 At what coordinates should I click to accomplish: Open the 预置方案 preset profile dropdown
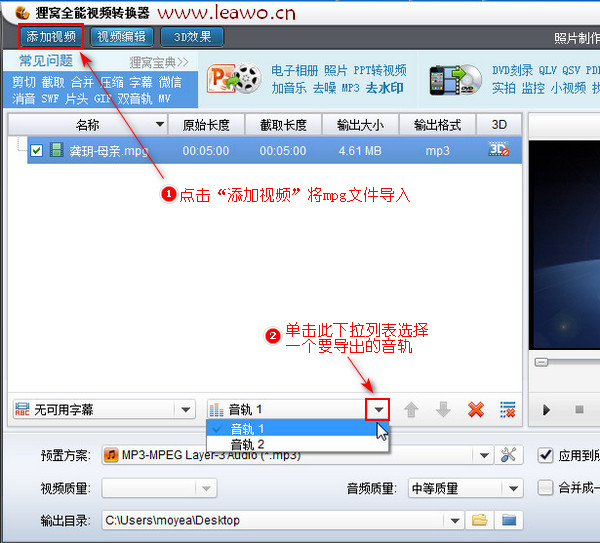click(484, 455)
